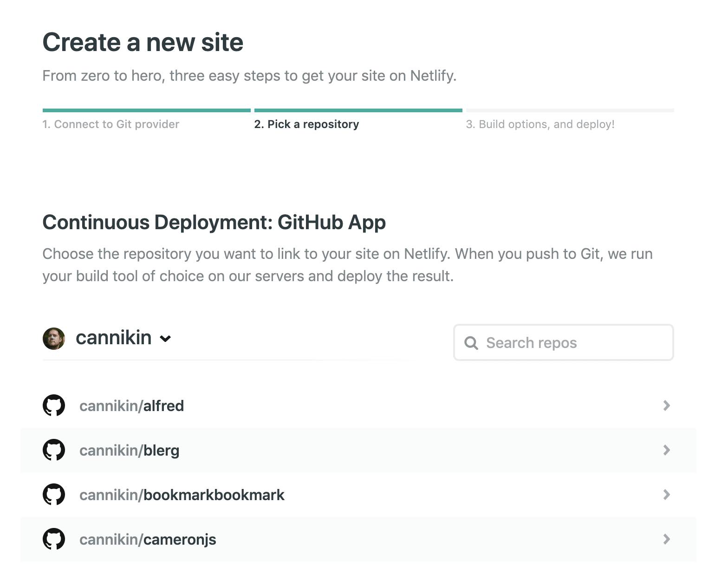Open the cannikin/bookmarkbookmark row chevron
The image size is (728, 566).
coord(667,495)
